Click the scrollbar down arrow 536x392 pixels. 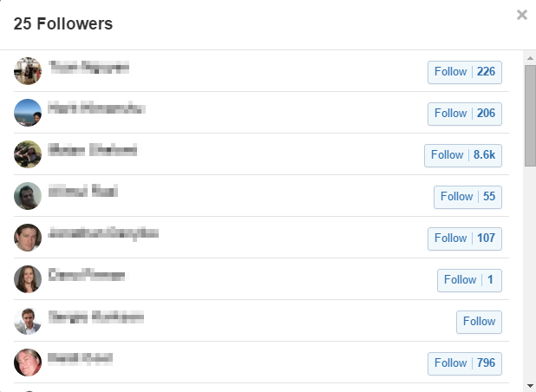529,384
